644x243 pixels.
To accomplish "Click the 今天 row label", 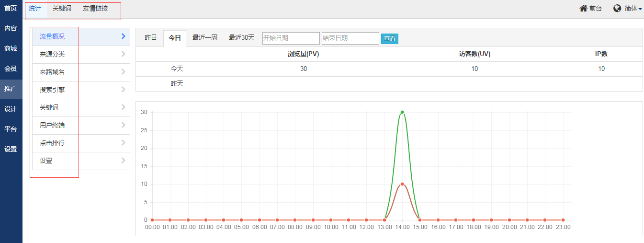I will click(x=177, y=69).
